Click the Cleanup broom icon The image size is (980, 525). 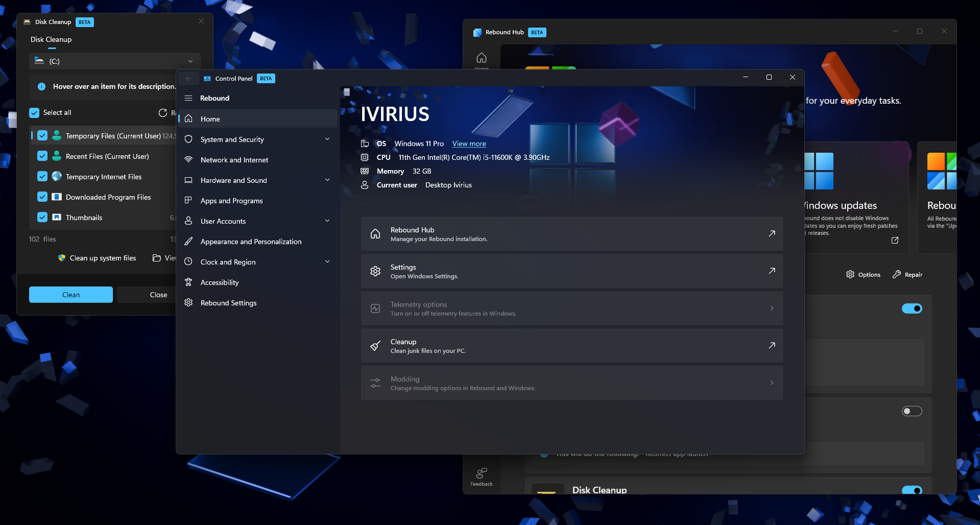click(x=375, y=346)
